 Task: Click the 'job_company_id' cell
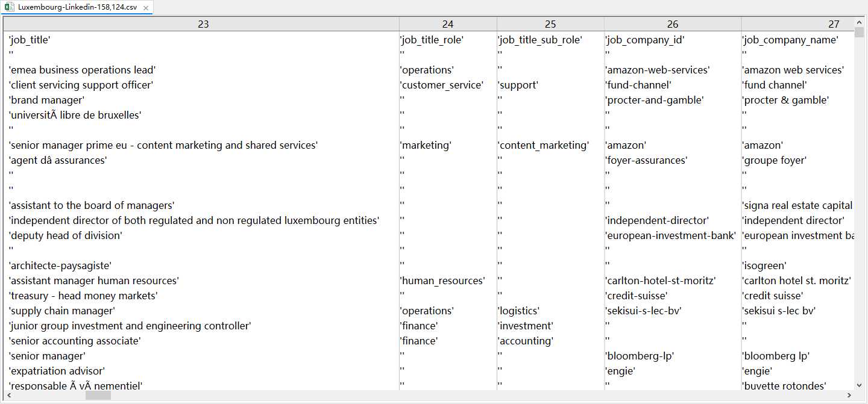pos(673,40)
